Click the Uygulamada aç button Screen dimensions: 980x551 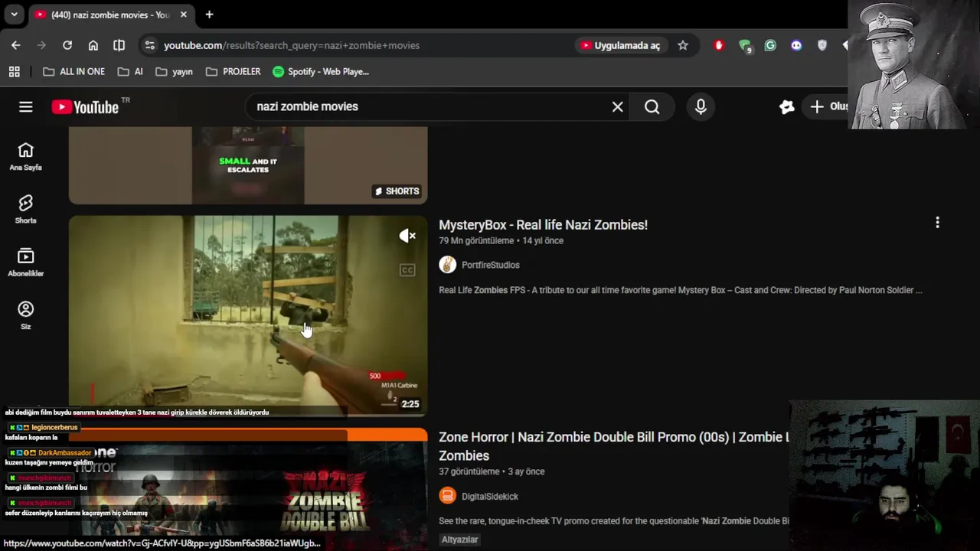click(x=620, y=45)
